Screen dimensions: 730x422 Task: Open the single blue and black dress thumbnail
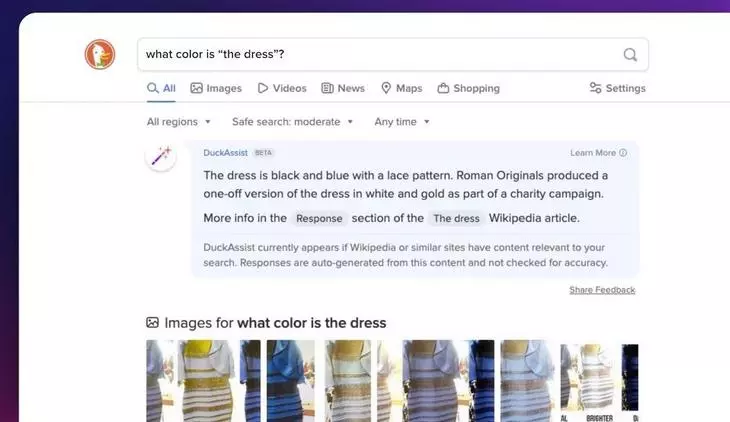click(x=291, y=381)
